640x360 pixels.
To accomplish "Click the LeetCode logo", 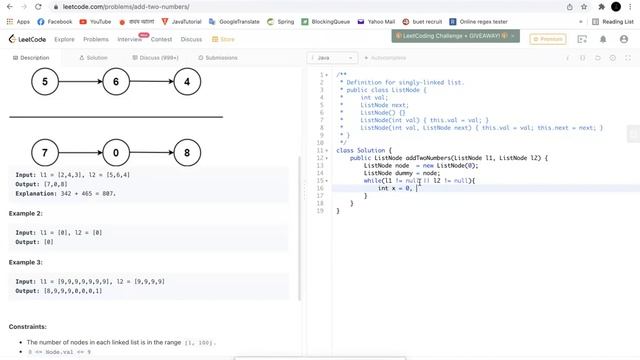I will 27,39.
